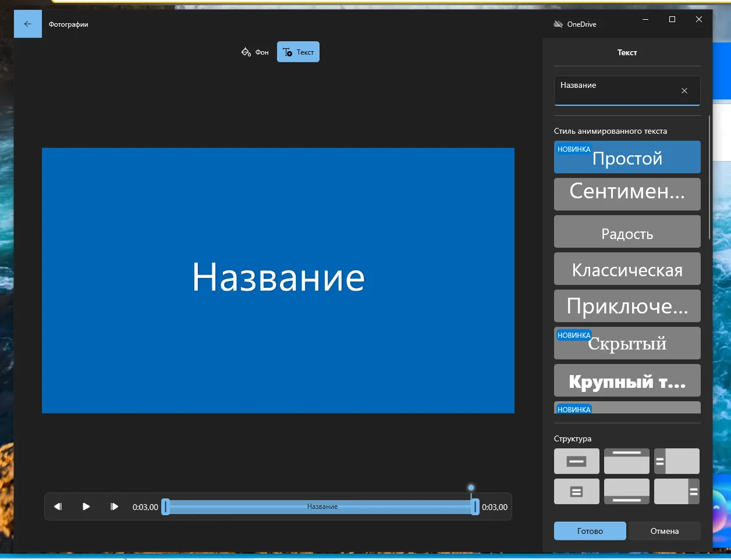Screen dimensions: 731x560
Task: Step back one frame in preview
Action: tap(58, 507)
